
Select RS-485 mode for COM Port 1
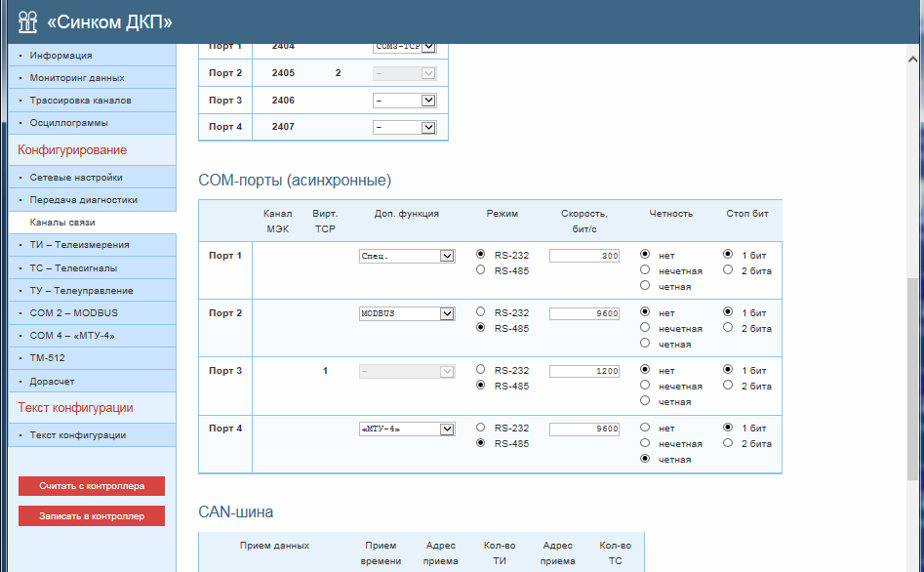[x=480, y=270]
